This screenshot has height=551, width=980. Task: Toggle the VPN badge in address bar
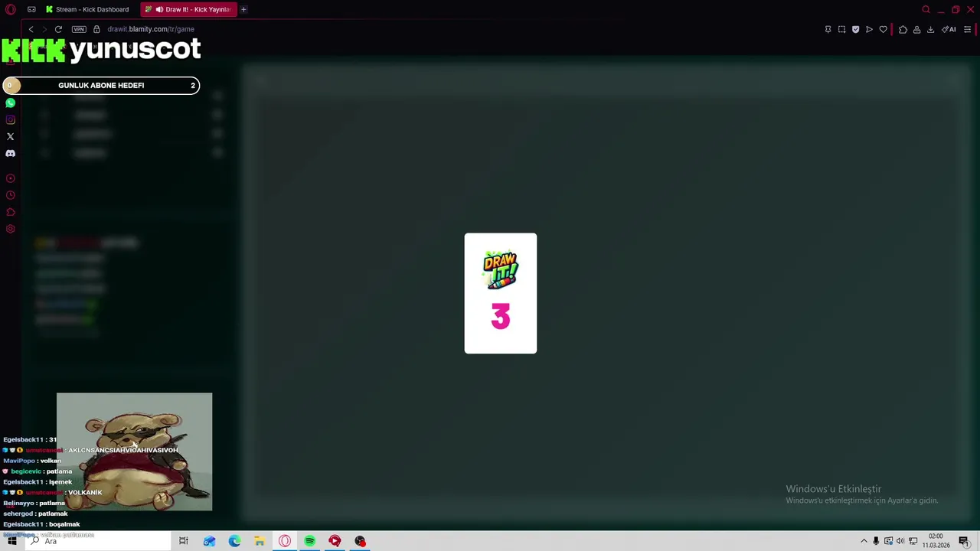coord(79,29)
